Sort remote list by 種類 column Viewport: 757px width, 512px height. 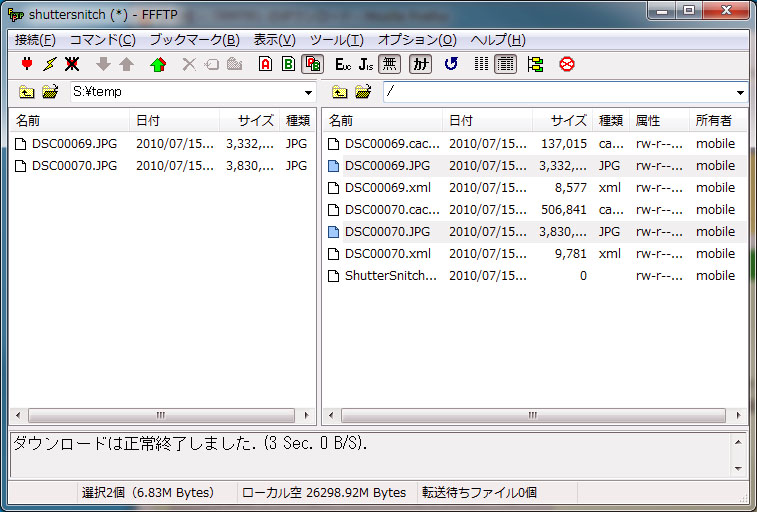pyautogui.click(x=611, y=121)
